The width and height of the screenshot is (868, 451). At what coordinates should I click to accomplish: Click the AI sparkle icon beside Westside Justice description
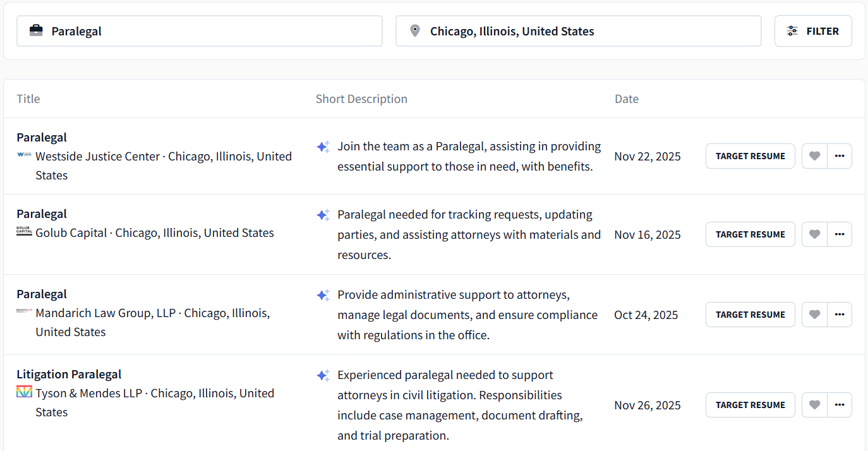coord(323,147)
